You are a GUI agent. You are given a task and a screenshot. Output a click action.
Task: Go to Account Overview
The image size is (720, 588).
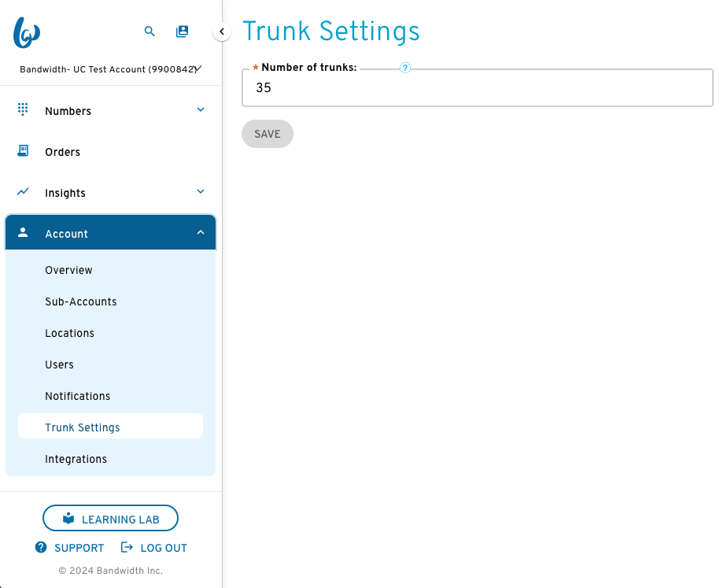point(69,270)
